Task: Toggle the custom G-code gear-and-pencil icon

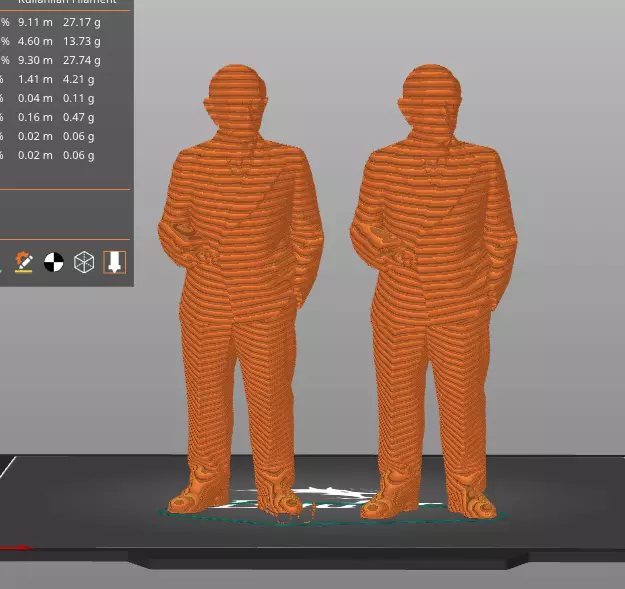Action: tap(24, 262)
